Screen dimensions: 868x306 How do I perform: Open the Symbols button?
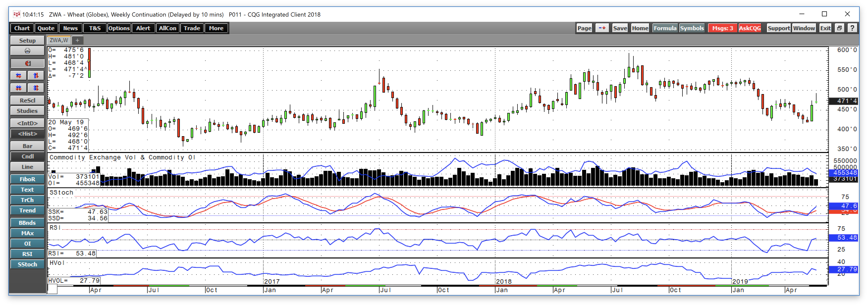[692, 28]
